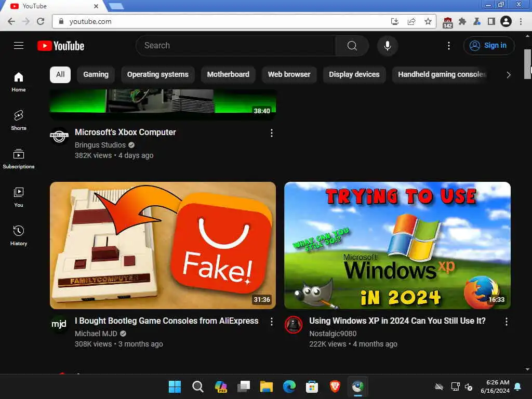
Task: Go to the YouTube logo homepage
Action: click(x=61, y=46)
